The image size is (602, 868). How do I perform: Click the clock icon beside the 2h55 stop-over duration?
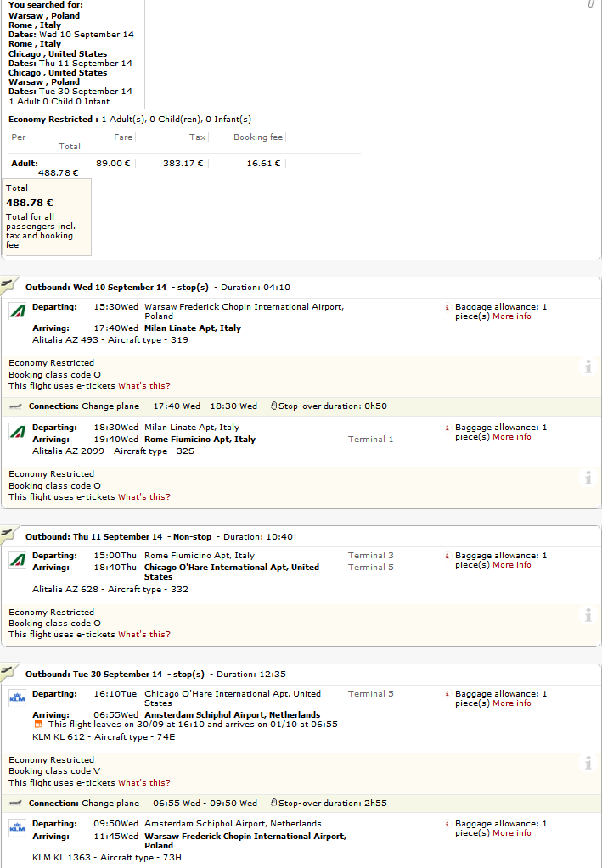click(273, 803)
